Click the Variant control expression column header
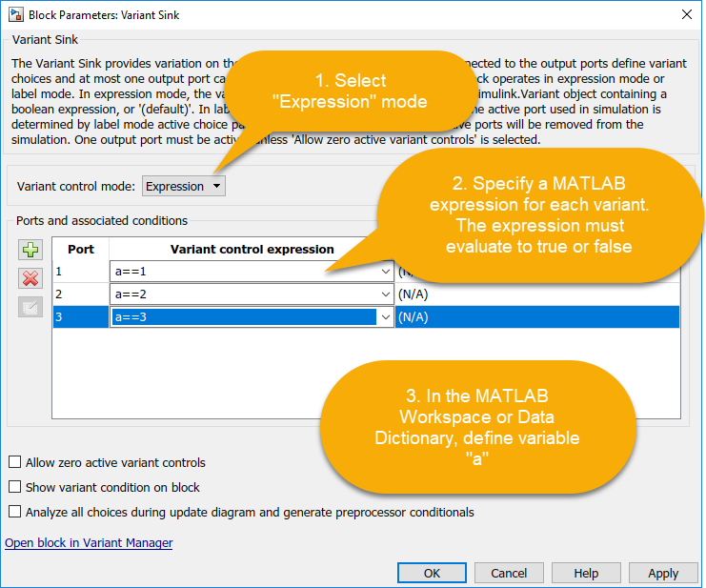Screen dimensions: 706x588 (252, 249)
